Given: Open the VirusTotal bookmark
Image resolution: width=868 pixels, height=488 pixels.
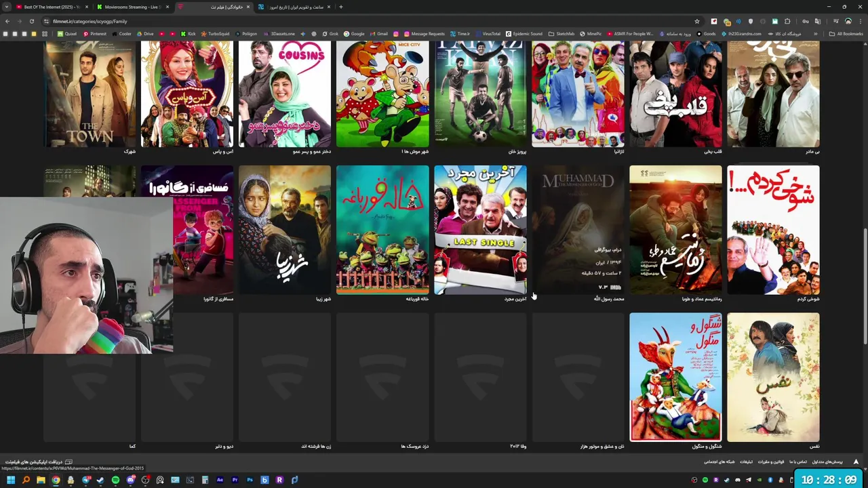Looking at the screenshot, I should point(488,34).
